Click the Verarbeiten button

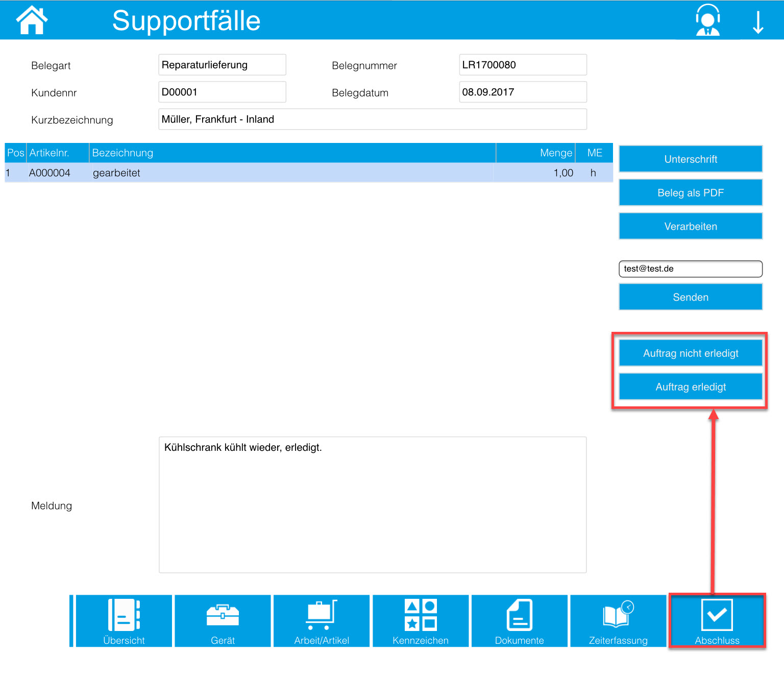coord(690,226)
